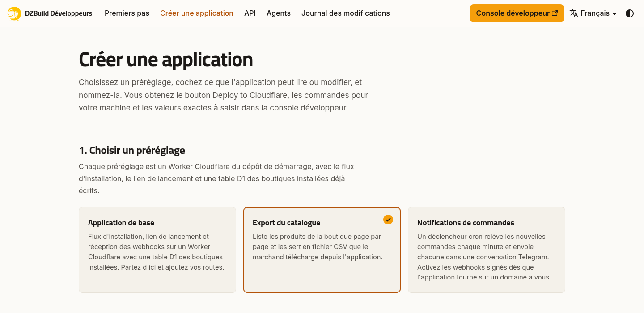
Task: Go to Créer une application tab
Action: [197, 13]
